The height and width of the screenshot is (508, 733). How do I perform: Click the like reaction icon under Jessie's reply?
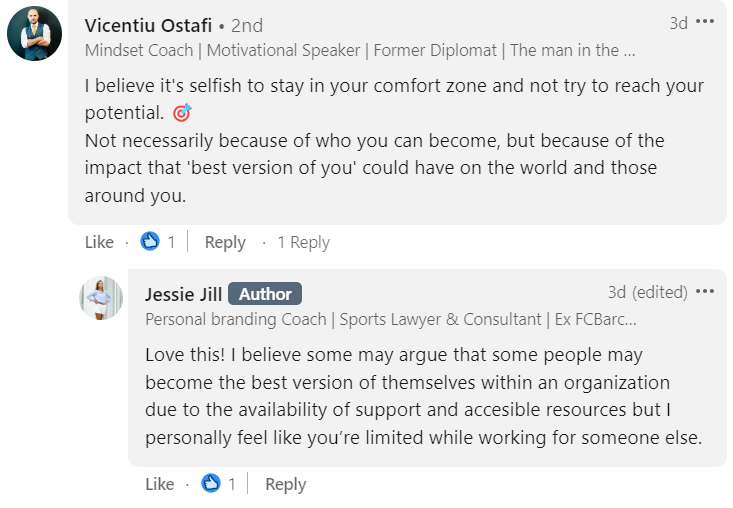pyautogui.click(x=210, y=484)
